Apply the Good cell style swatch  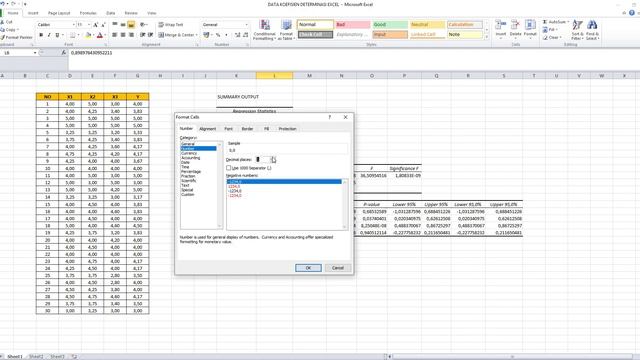390,24
